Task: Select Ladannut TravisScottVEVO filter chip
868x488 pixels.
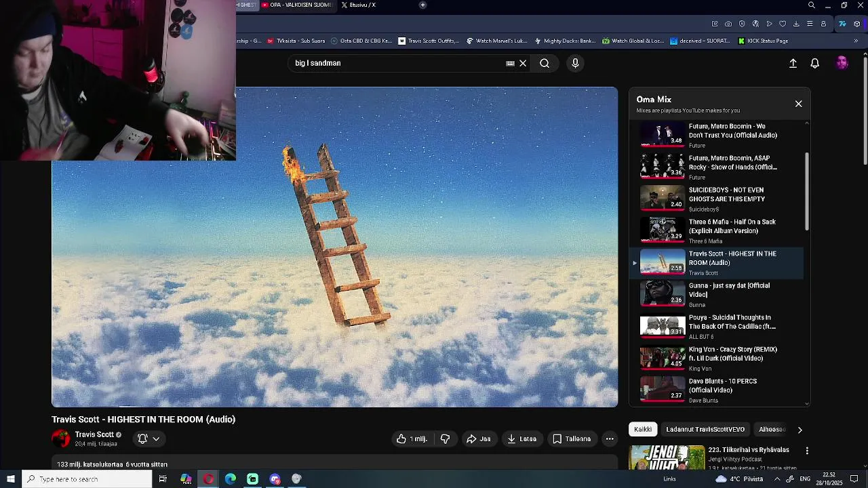Action: (x=705, y=429)
